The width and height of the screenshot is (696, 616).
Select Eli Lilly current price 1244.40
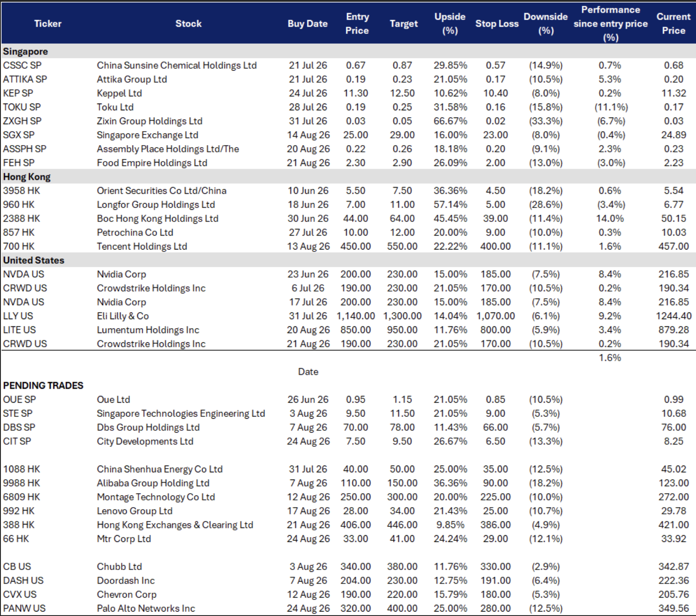point(673,316)
